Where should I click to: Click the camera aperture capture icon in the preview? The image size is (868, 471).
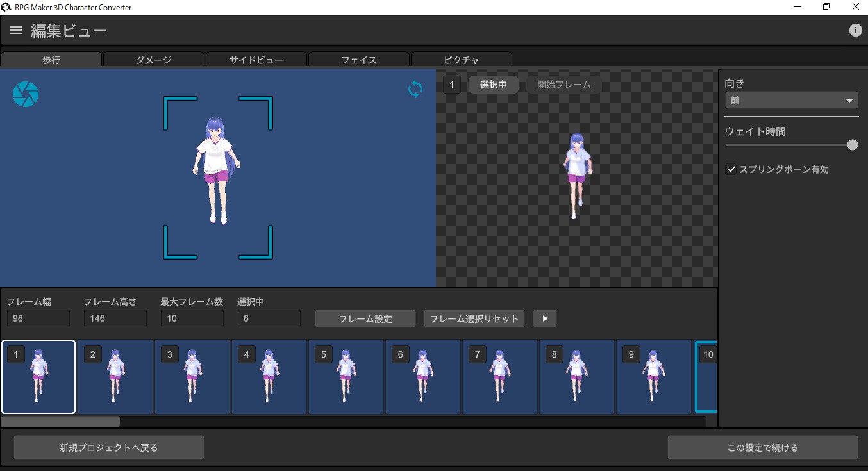26,94
